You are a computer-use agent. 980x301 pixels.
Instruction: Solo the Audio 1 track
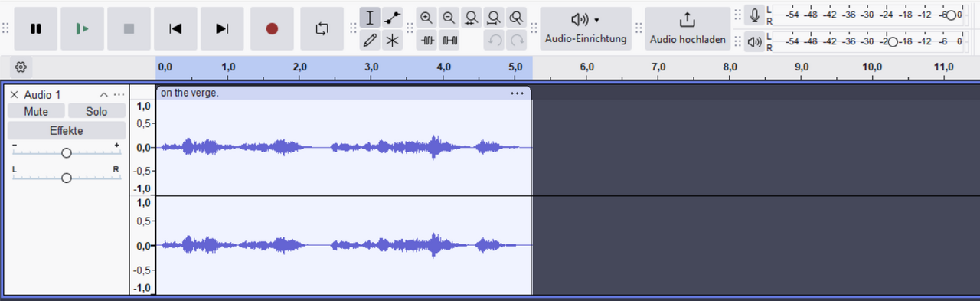pyautogui.click(x=96, y=112)
